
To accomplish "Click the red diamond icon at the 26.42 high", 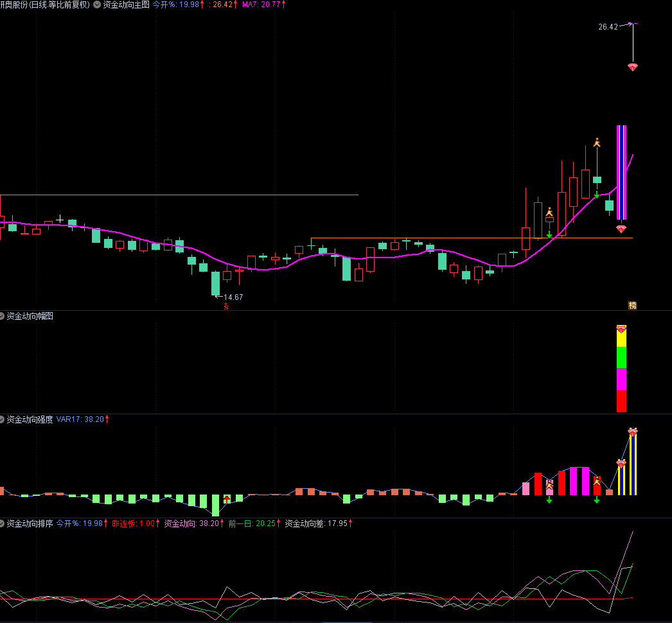I will pyautogui.click(x=633, y=67).
